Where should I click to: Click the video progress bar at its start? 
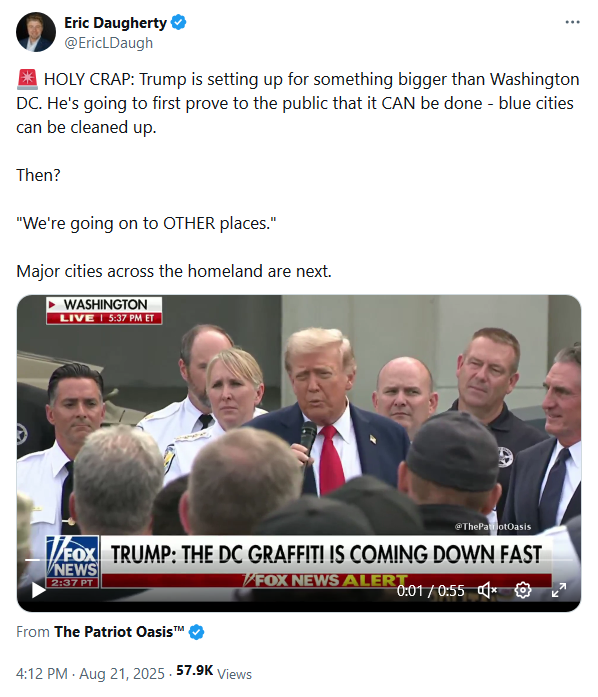pyautogui.click(x=27, y=560)
